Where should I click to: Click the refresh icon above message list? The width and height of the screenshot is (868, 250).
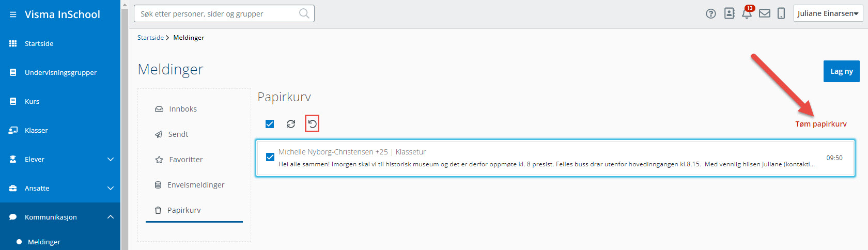pyautogui.click(x=291, y=124)
